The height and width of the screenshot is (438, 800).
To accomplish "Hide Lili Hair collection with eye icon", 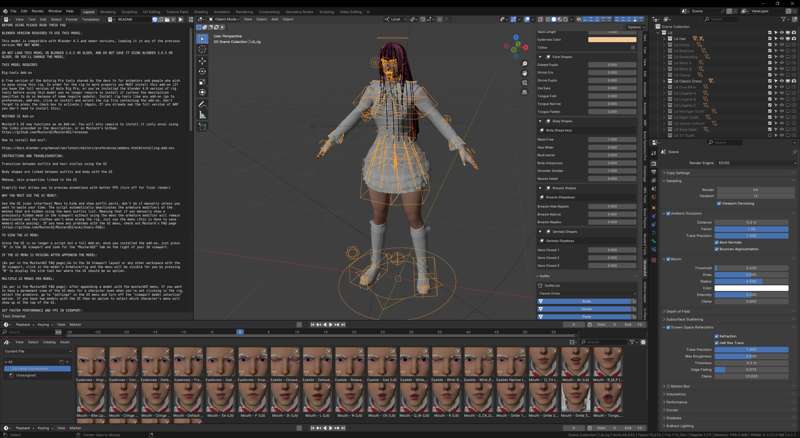I will tap(782, 38).
